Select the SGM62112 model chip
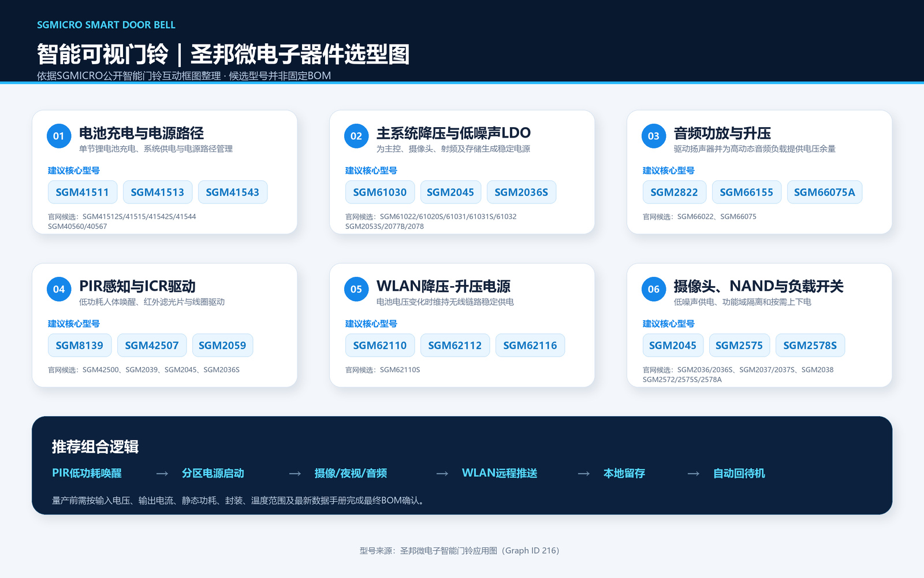Screen dimensions: 924x578 (x=455, y=346)
